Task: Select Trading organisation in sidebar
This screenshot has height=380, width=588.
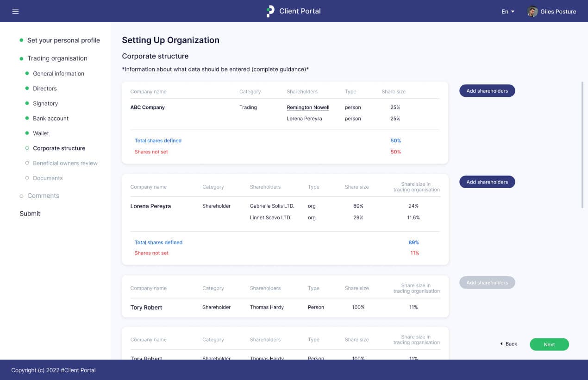Action: click(57, 58)
